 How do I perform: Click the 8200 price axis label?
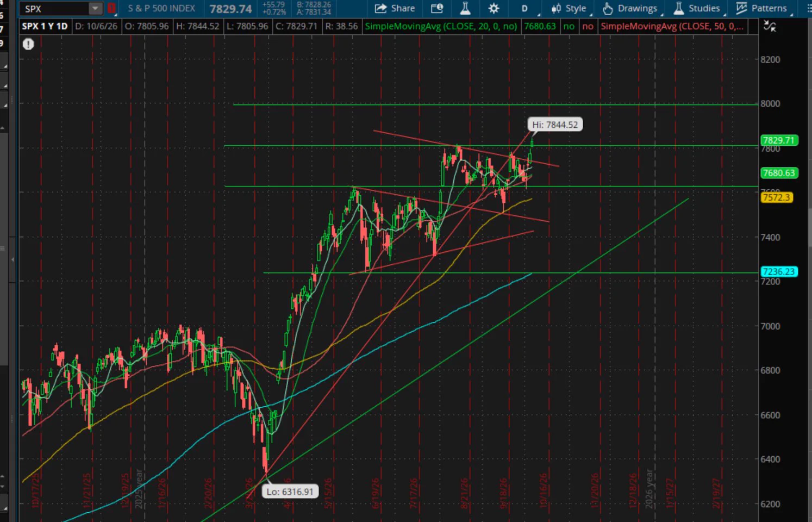click(770, 60)
